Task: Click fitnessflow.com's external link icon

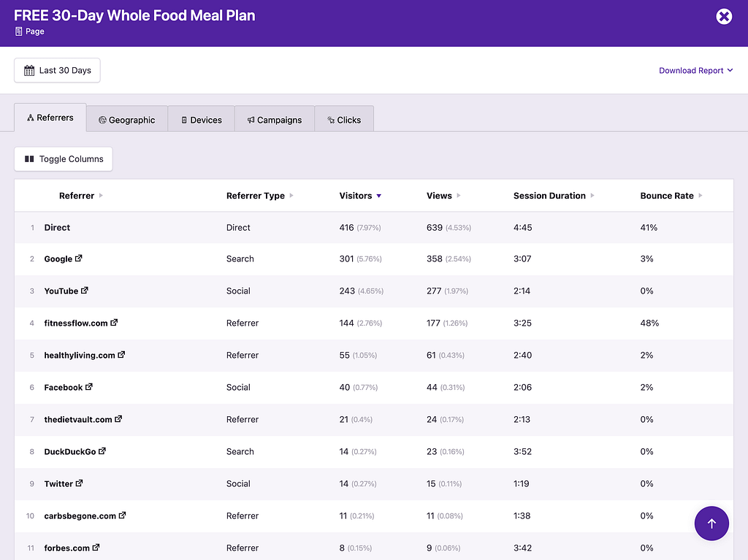Action: click(x=115, y=323)
